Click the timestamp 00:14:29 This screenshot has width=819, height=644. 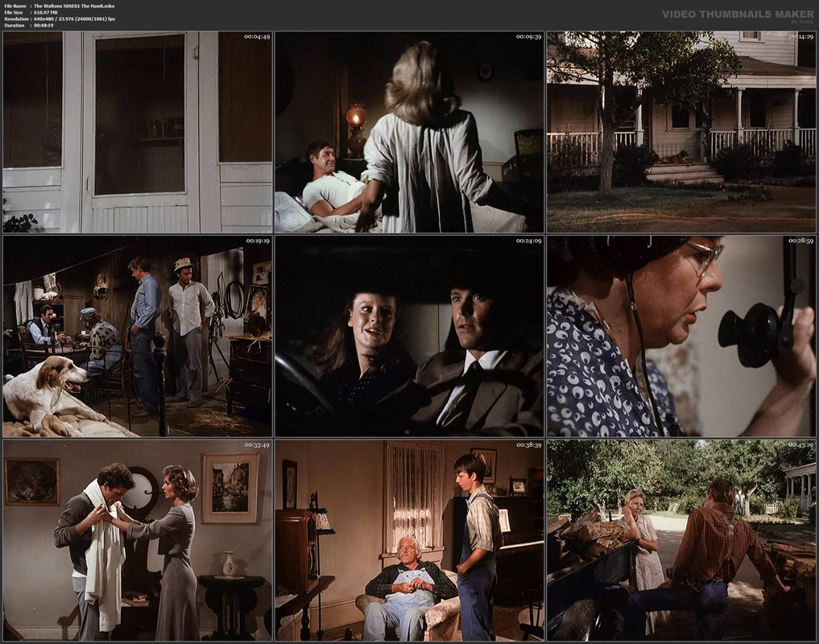800,36
